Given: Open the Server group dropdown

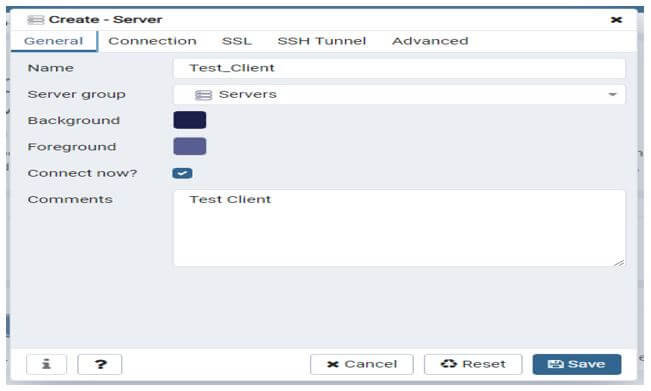Looking at the screenshot, I should coord(399,95).
